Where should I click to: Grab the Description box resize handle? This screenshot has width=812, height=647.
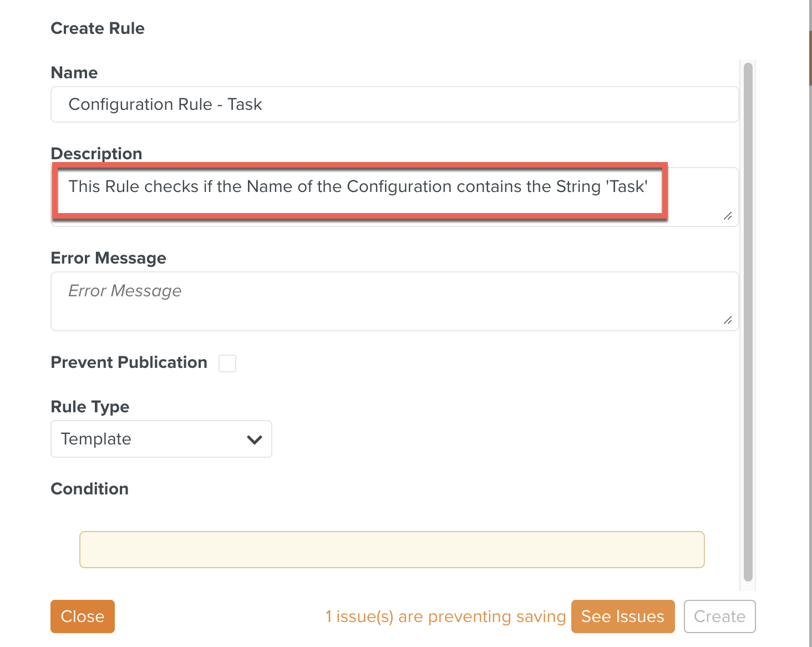coord(728,216)
